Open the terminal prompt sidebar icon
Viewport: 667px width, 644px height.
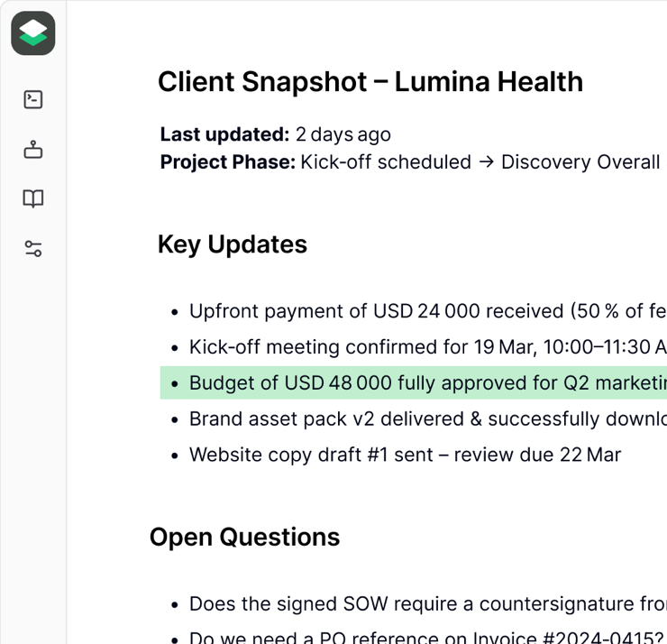[x=33, y=99]
